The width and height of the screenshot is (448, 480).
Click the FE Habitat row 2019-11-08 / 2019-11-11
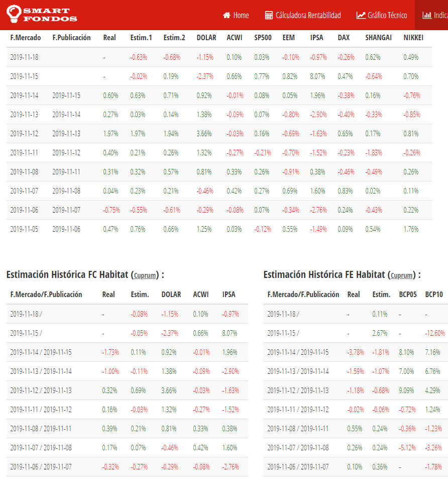coord(356,429)
